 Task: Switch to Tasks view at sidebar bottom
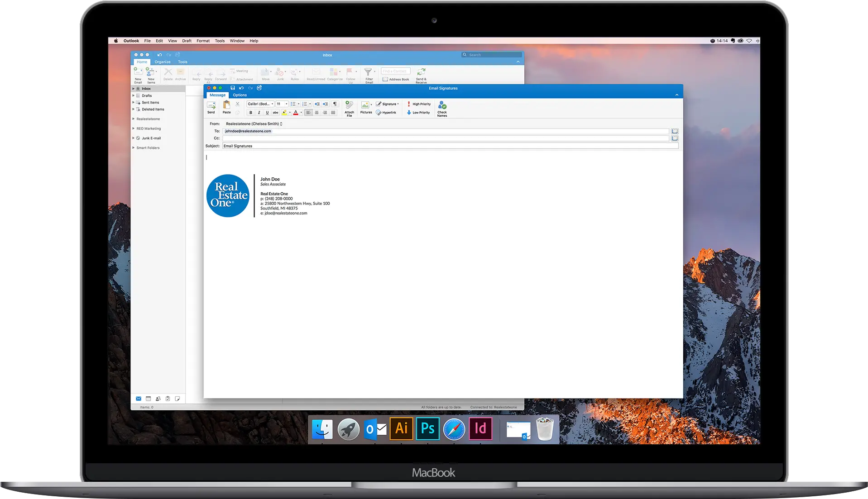click(168, 399)
